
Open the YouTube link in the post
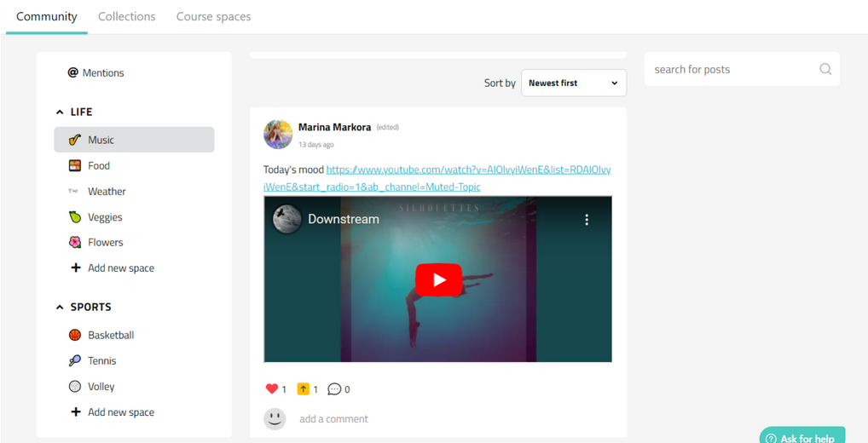(x=437, y=178)
